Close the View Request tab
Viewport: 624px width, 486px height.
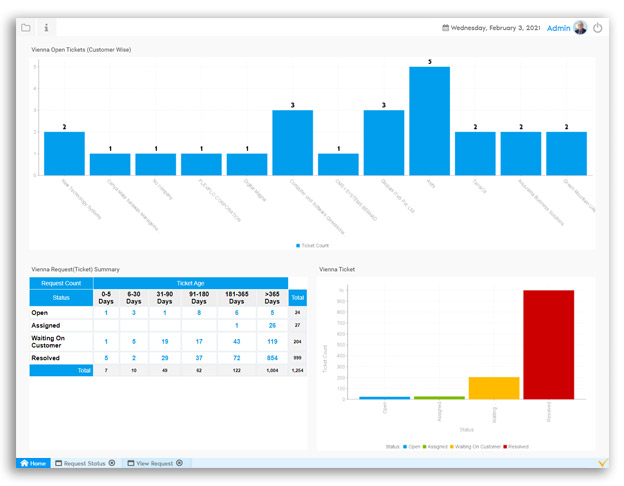click(180, 463)
